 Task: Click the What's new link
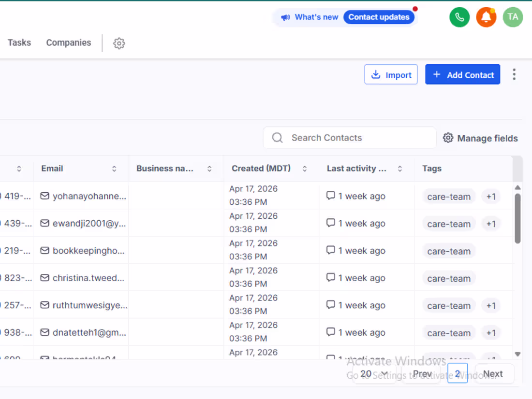click(x=316, y=17)
